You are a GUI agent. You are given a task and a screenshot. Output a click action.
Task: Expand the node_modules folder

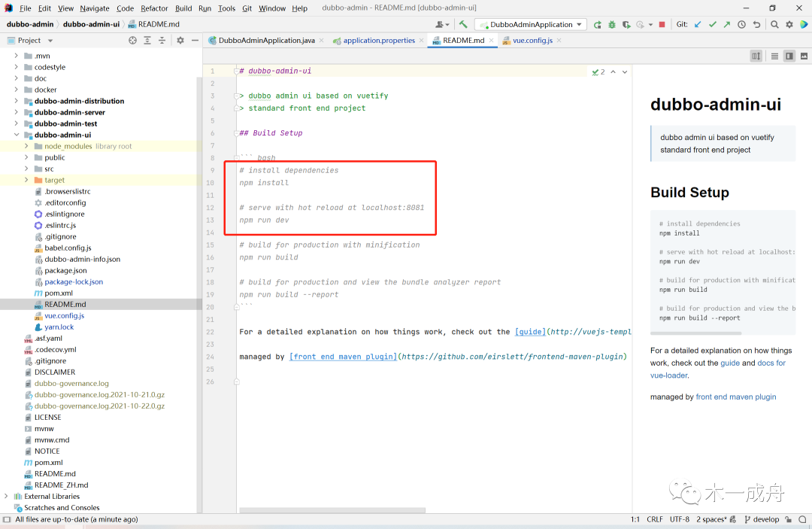(26, 146)
